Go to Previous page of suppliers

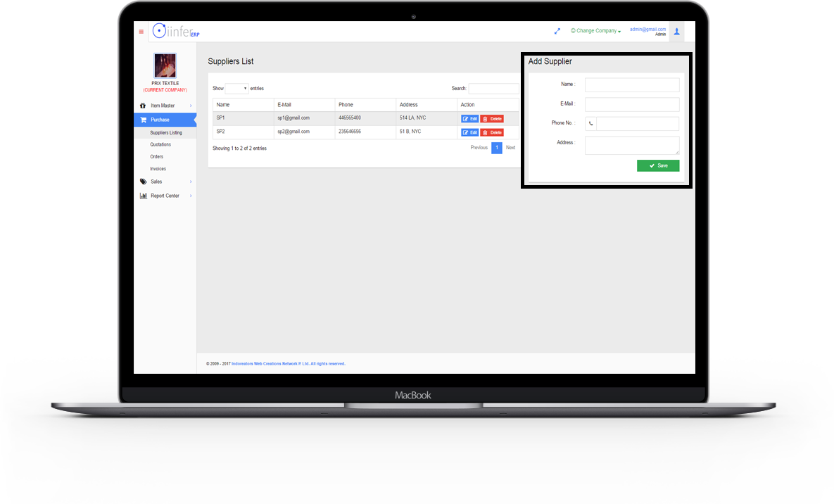tap(479, 147)
